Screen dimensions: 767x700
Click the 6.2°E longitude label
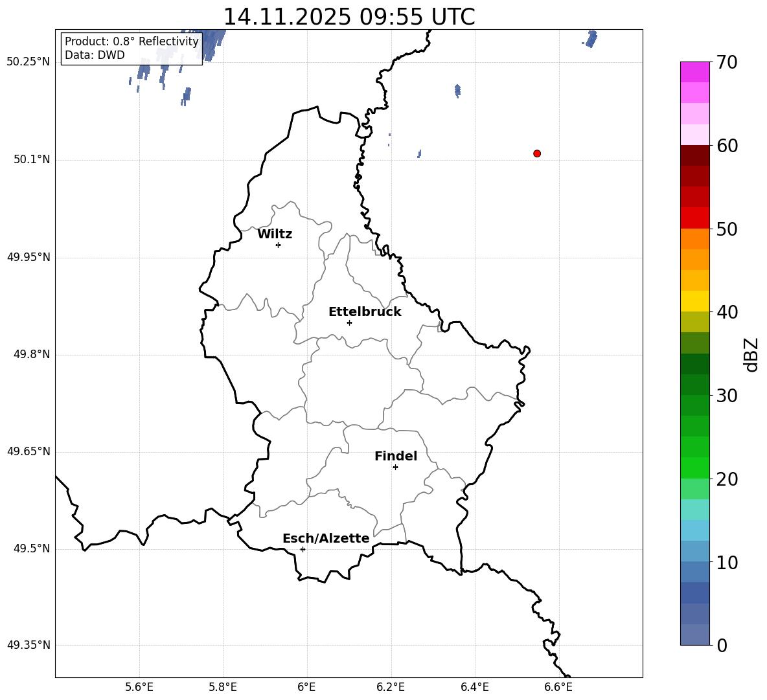pyautogui.click(x=391, y=687)
